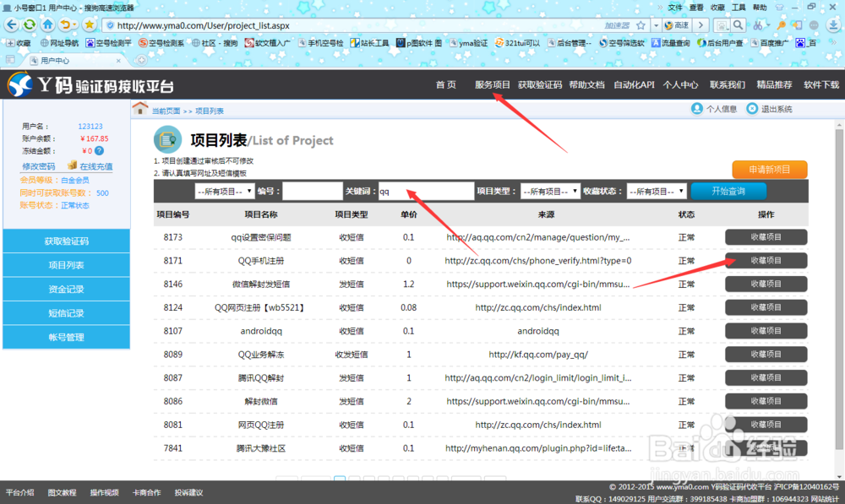Click 收藏项目 for project 8173
The image size is (845, 504).
[766, 237]
